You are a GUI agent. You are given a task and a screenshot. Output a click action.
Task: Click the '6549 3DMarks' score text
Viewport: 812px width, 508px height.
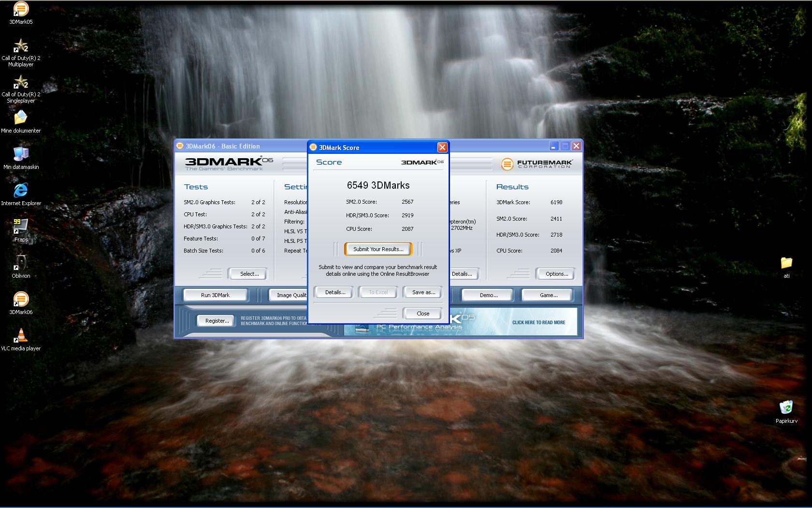click(378, 185)
